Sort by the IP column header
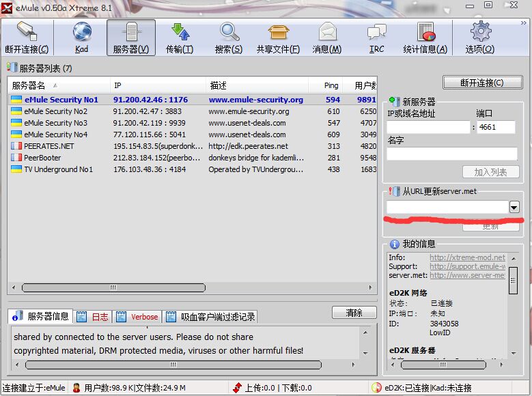Image resolution: width=532 pixels, height=396 pixels. point(158,85)
